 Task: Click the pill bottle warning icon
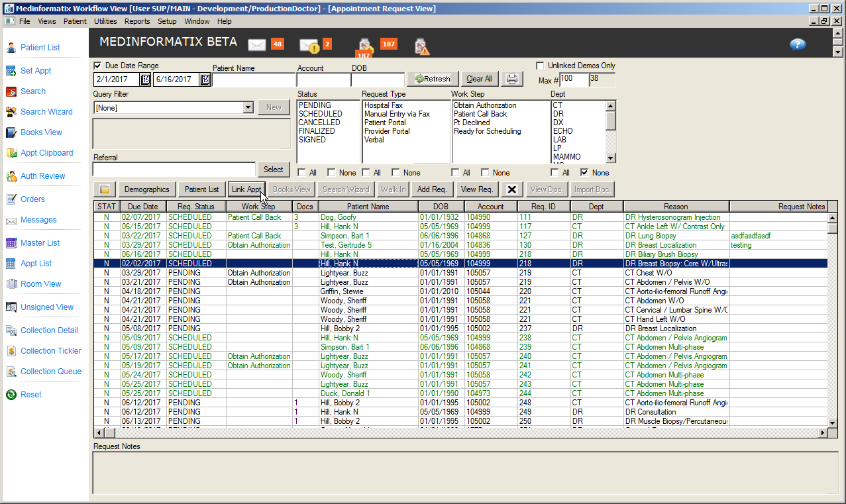pyautogui.click(x=421, y=46)
